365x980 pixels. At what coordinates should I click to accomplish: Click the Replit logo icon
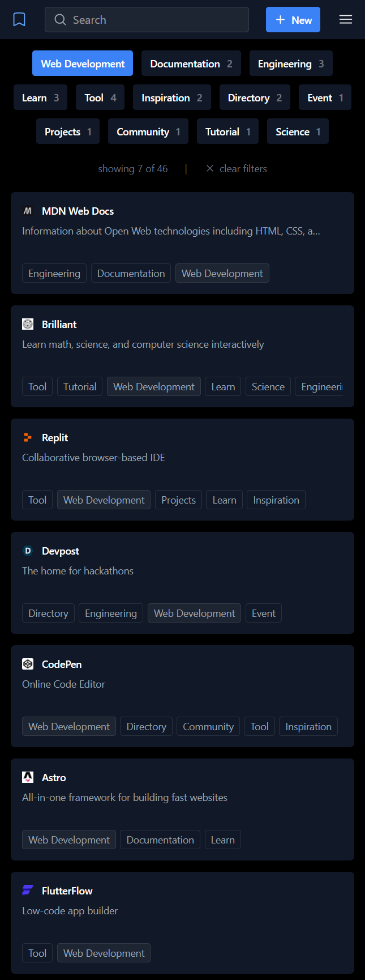[x=28, y=437]
